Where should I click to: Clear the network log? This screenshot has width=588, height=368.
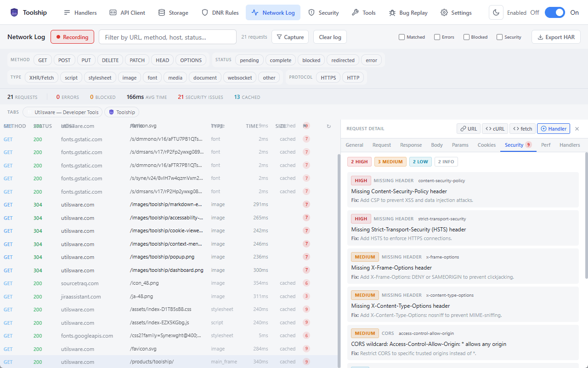tap(330, 37)
